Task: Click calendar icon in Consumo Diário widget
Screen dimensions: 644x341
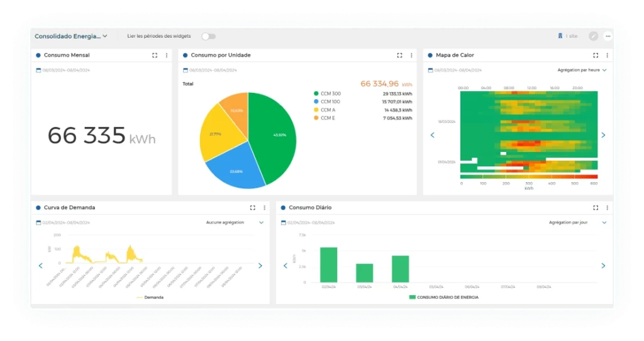Action: click(283, 222)
